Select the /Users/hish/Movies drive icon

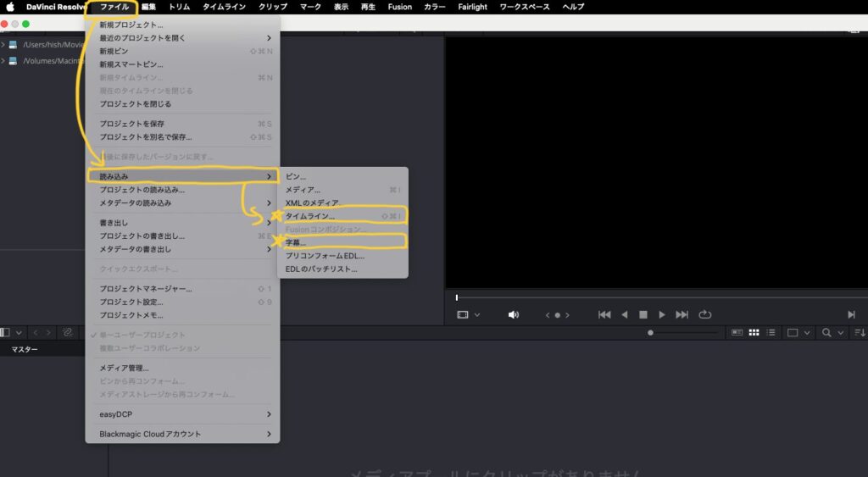13,44
